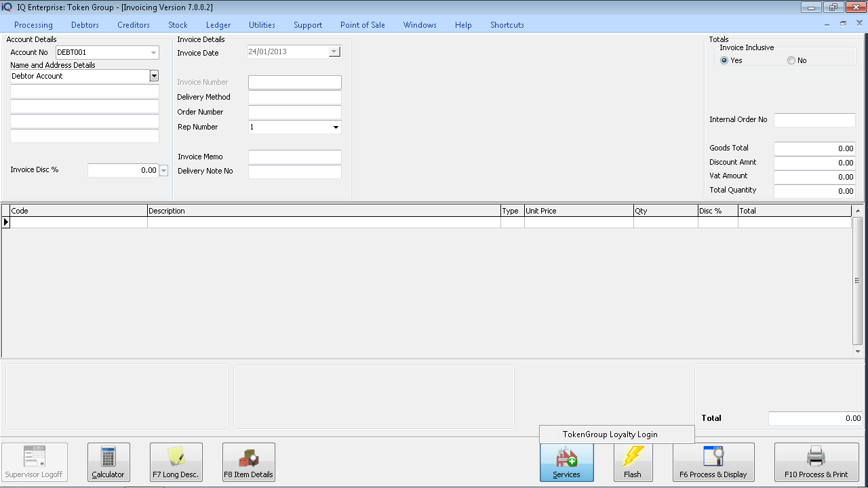The width and height of the screenshot is (868, 488).
Task: Open the Point of Sale menu
Action: coord(363,25)
